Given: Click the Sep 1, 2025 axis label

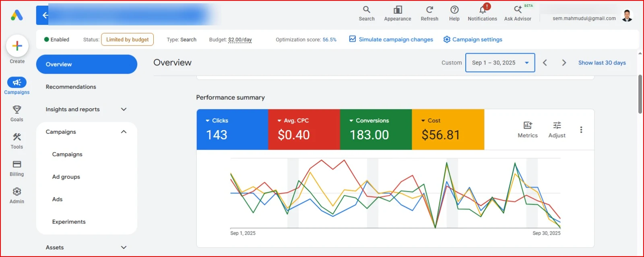Looking at the screenshot, I should pos(243,233).
